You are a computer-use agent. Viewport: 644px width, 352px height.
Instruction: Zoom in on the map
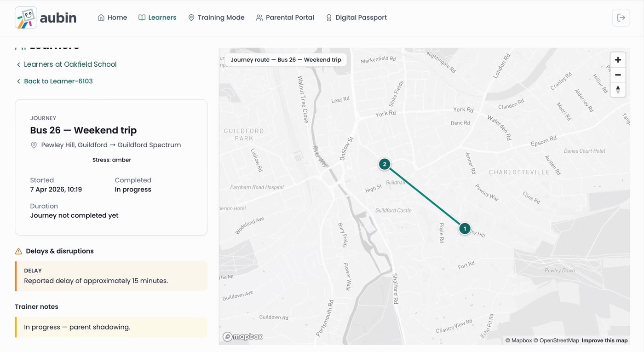coord(618,60)
